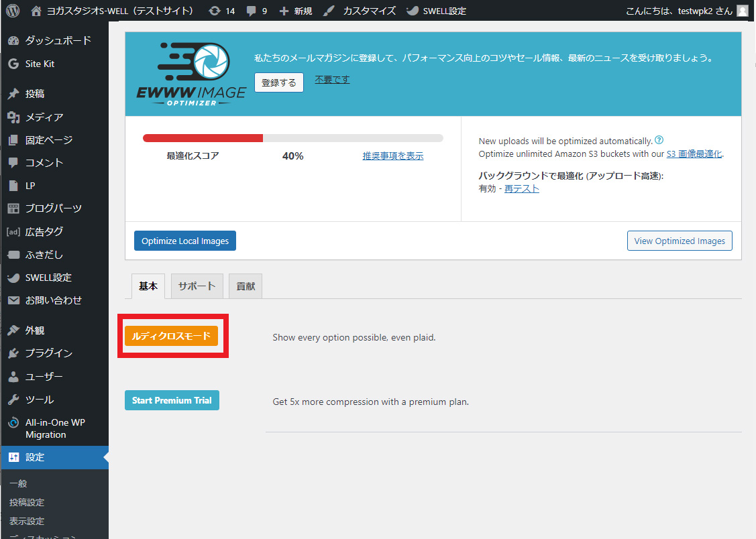Viewport: 756px width, 539px height.
Task: Dismiss newsletter with 不要です link
Action: coord(332,80)
